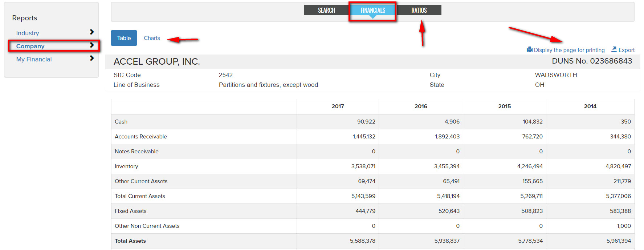Open the RATIOS tab
644x250 pixels.
tap(419, 10)
